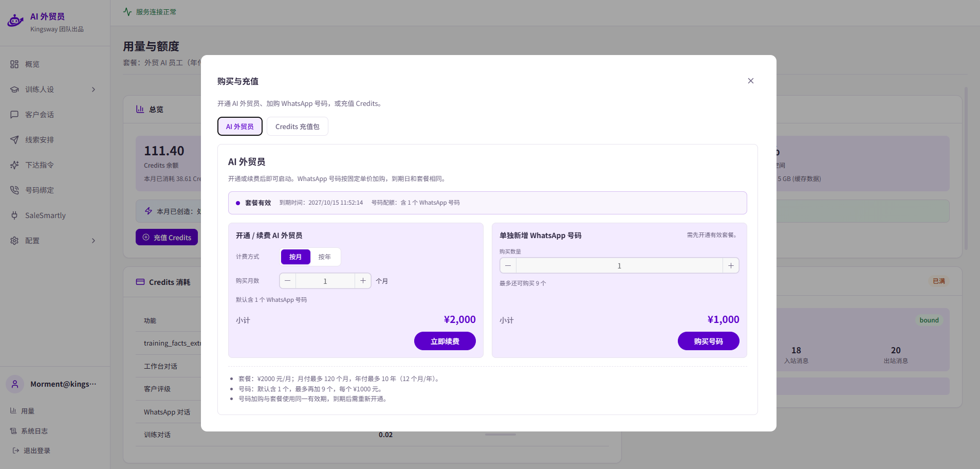
Task: Click the 总览 bar chart icon
Action: pyautogui.click(x=140, y=109)
